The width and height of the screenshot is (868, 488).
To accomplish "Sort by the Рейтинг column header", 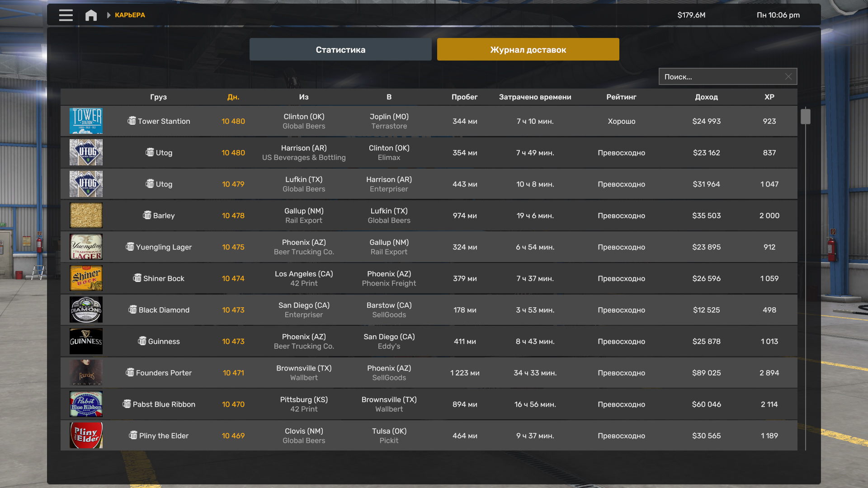I will [x=621, y=97].
